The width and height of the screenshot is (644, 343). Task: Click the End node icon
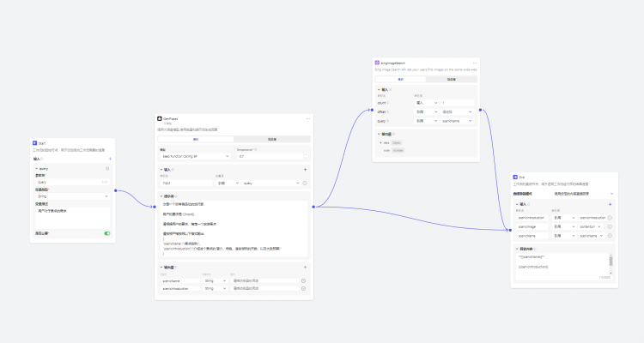click(515, 177)
